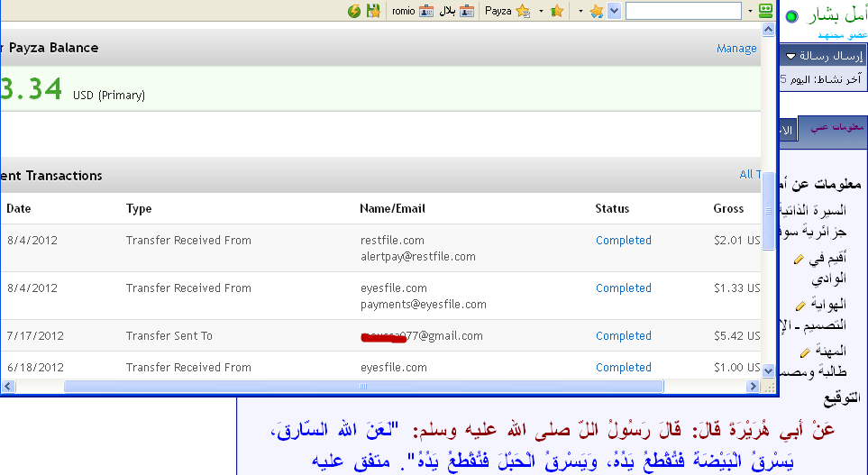The image size is (868, 475).
Task: Click the vertical scrollbar thumb
Action: click(x=768, y=210)
